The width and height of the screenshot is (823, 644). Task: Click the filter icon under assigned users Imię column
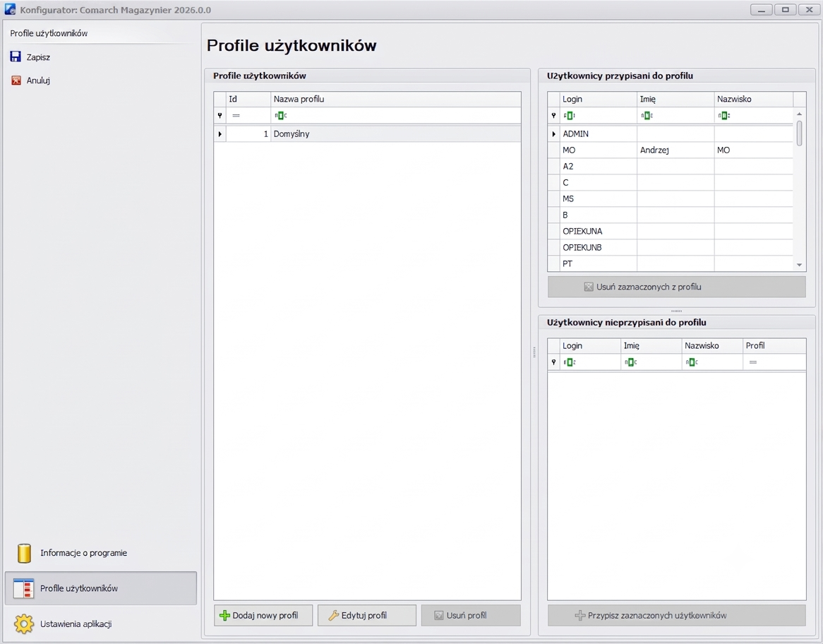[x=647, y=116]
